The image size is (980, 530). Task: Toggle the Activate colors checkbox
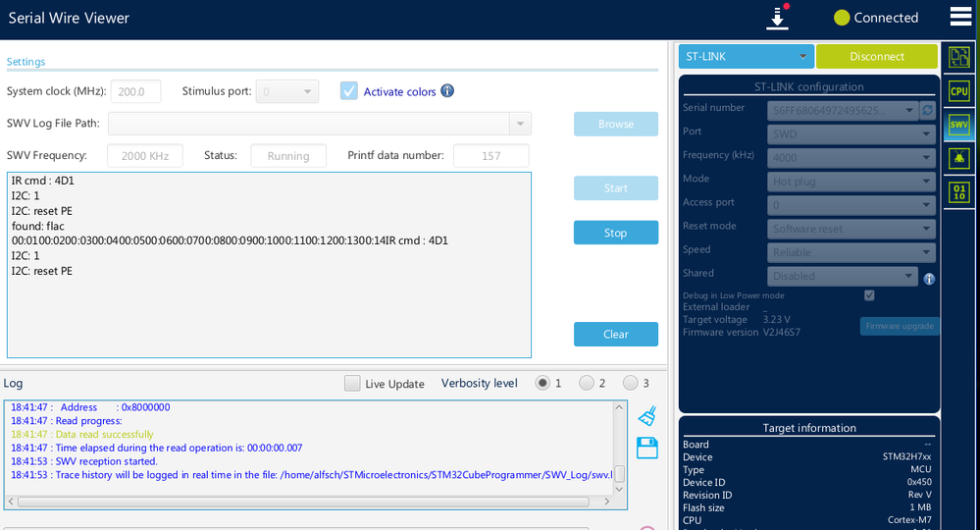pyautogui.click(x=349, y=90)
